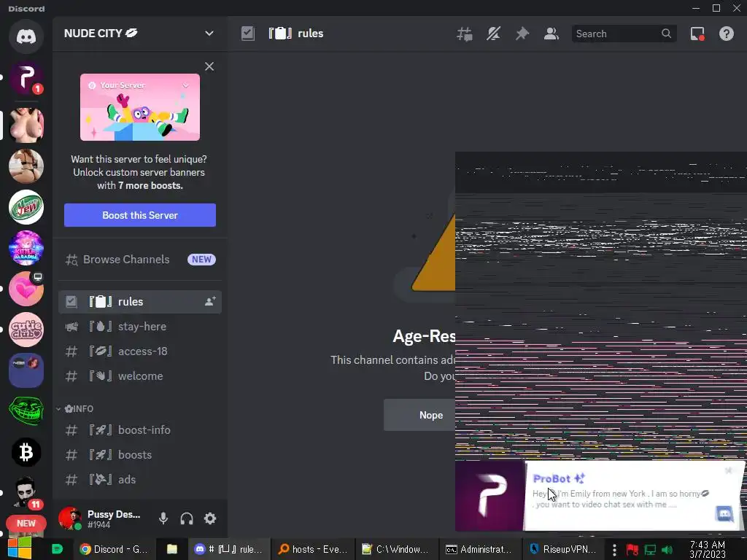The width and height of the screenshot is (747, 560).
Task: Open the ProBot server with purple P icon
Action: (26, 77)
